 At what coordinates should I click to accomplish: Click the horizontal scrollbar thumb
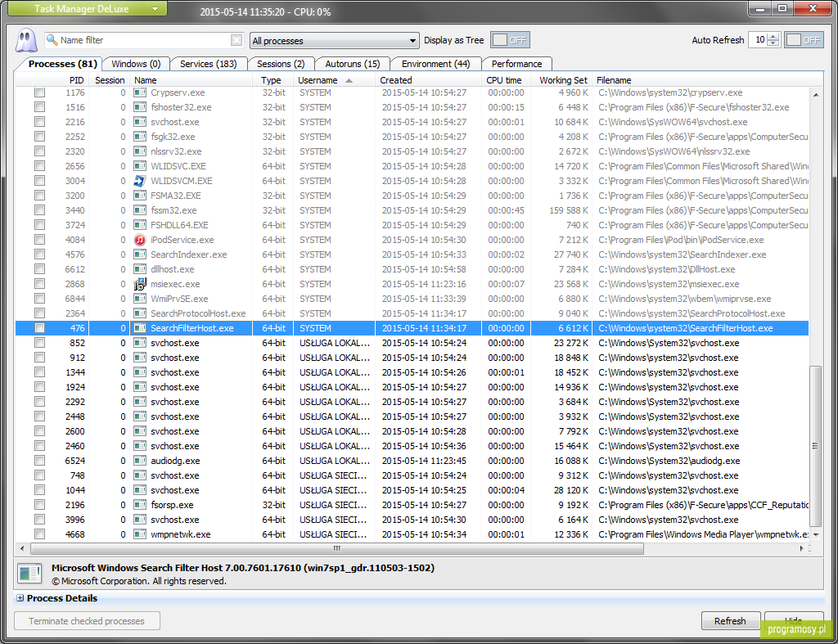336,548
